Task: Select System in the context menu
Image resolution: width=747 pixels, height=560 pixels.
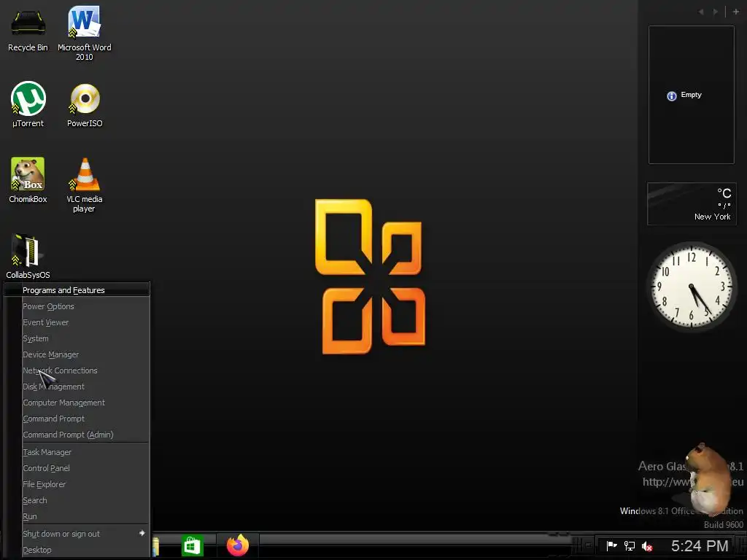Action: click(77, 338)
